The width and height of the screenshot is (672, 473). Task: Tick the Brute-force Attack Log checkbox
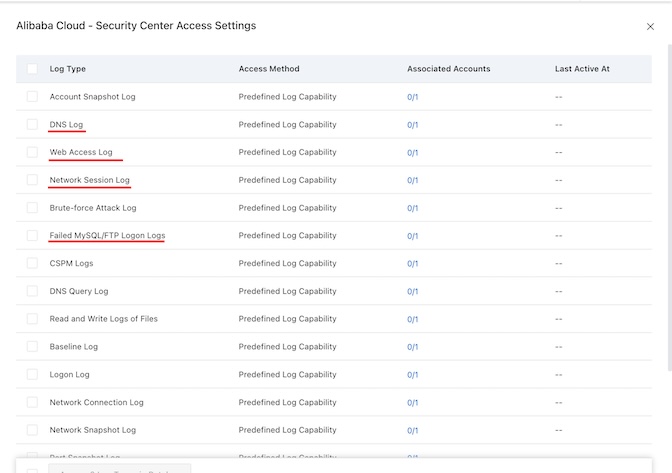point(32,208)
